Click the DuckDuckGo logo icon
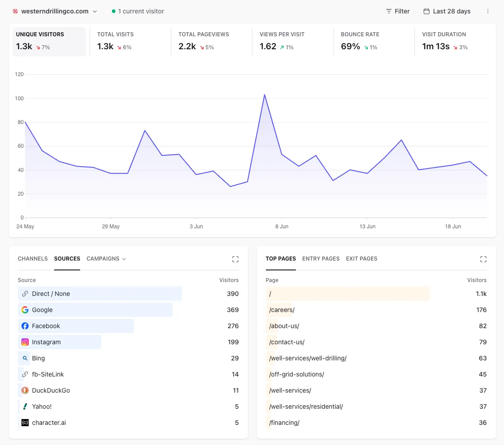504x445 pixels. click(x=25, y=390)
